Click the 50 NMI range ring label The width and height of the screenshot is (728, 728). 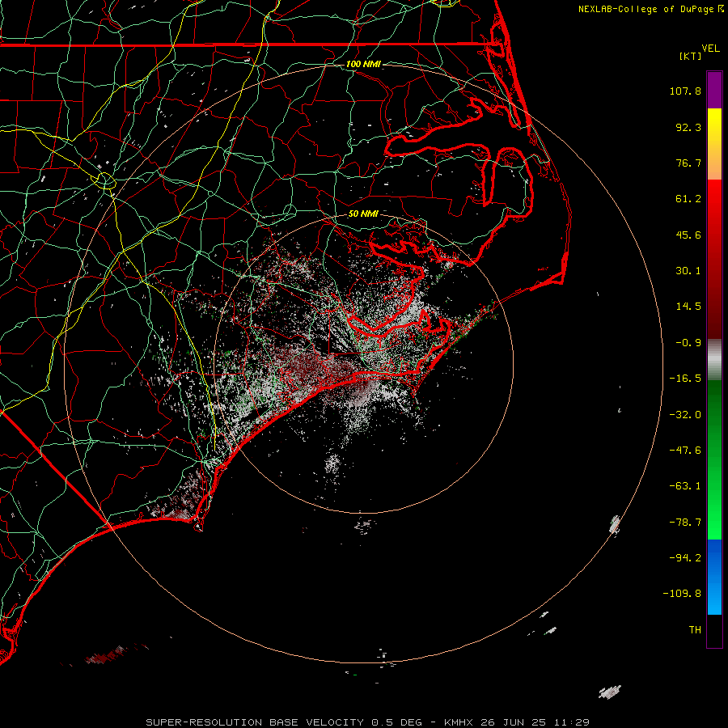click(363, 214)
